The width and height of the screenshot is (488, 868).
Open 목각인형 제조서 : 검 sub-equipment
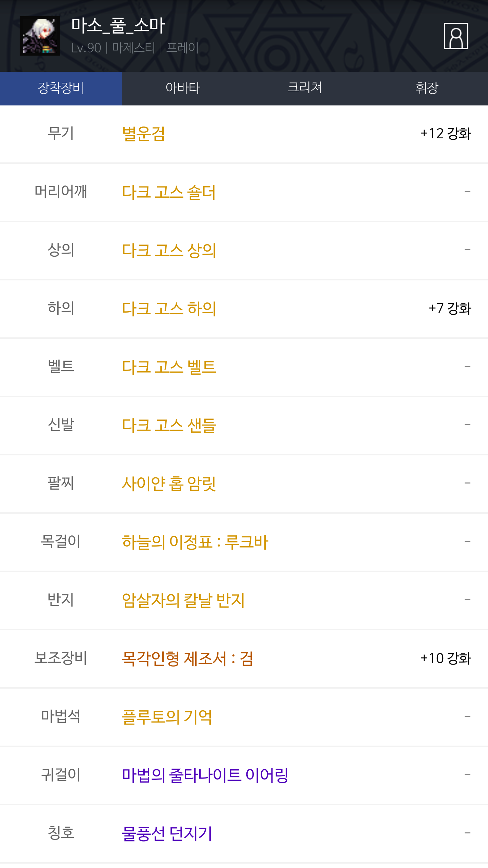(187, 658)
